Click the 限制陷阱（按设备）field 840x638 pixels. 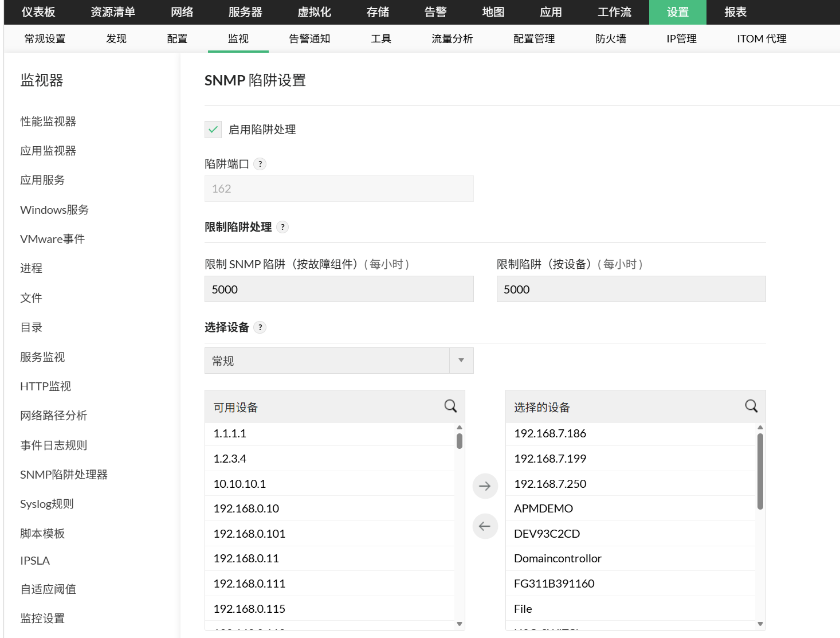coord(631,289)
